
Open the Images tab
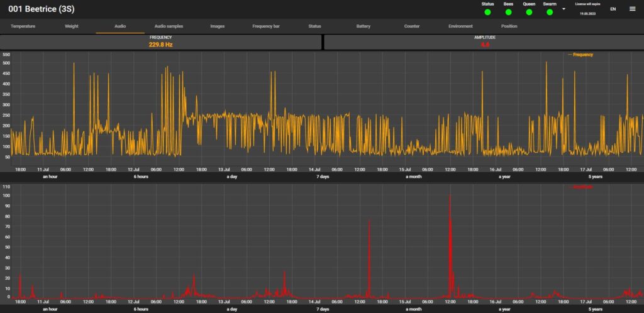(x=217, y=26)
